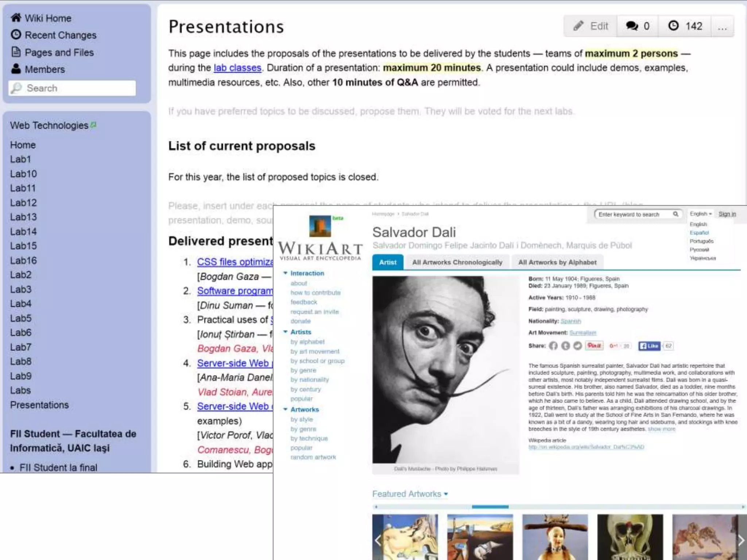Screen dimensions: 747x560
Task: Click the Recent Changes clock icon
Action: coord(16,35)
